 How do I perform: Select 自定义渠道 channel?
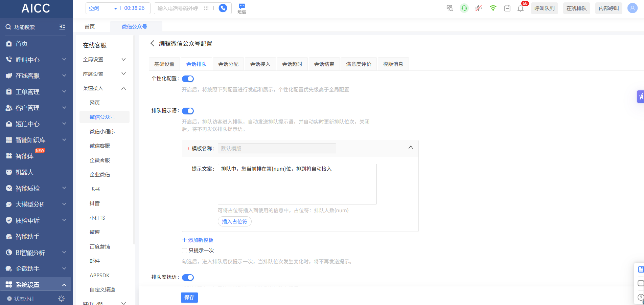point(104,289)
